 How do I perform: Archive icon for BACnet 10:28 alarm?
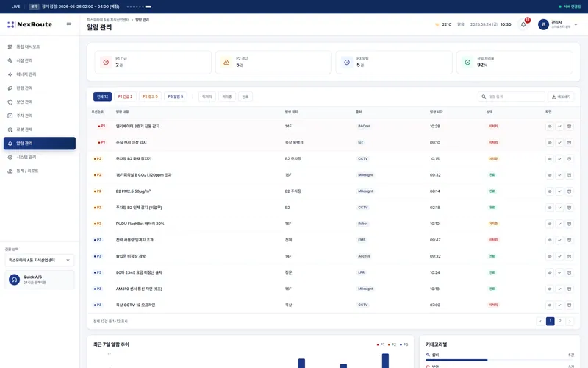click(x=569, y=127)
